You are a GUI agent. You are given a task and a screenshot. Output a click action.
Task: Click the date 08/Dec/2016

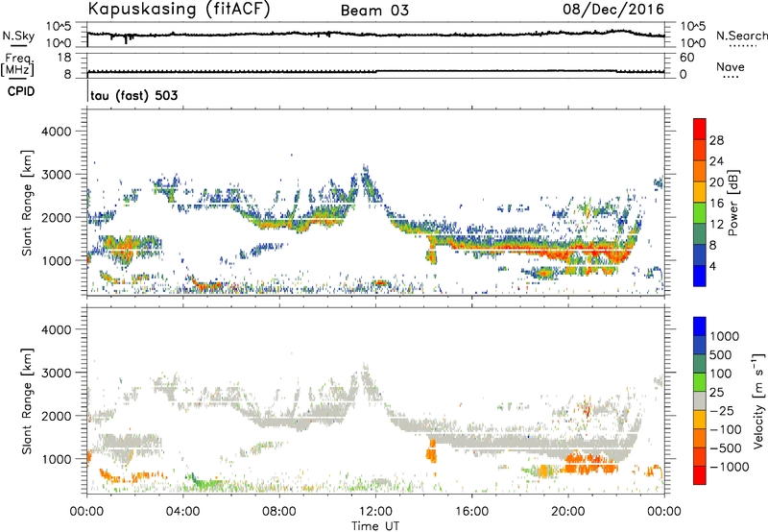pyautogui.click(x=613, y=10)
